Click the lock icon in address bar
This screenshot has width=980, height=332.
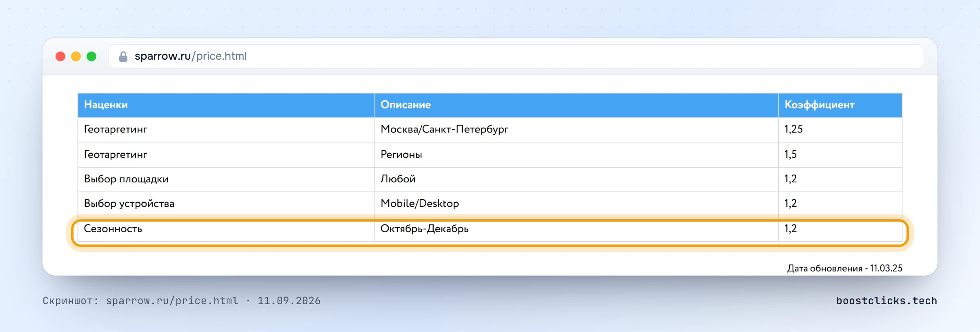point(123,56)
